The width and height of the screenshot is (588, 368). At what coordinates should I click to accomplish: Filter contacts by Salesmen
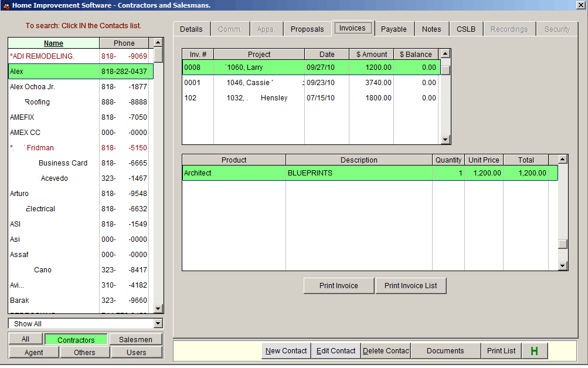[136, 339]
